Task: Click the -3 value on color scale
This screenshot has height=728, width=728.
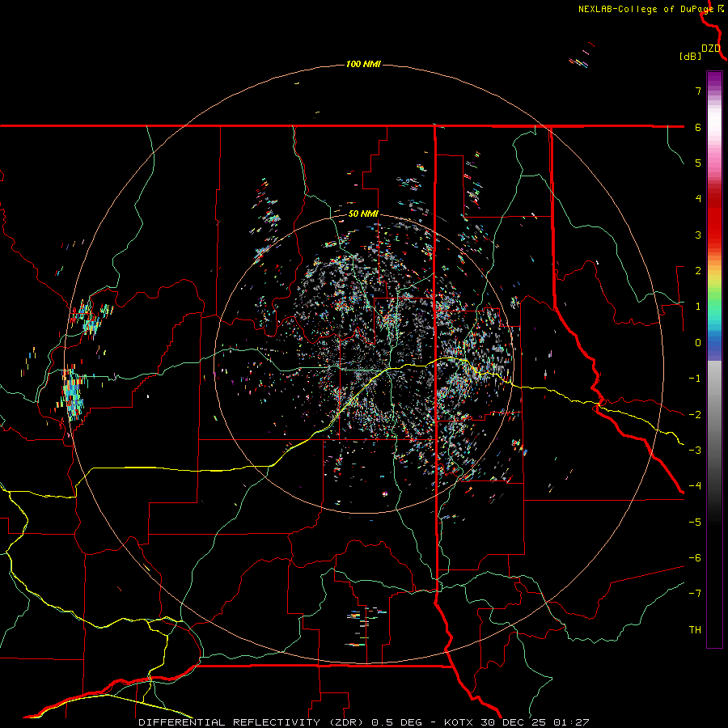Action: coord(695,450)
